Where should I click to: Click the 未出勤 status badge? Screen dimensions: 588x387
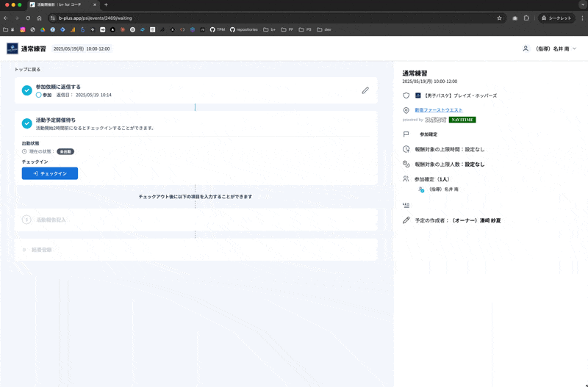(65, 151)
